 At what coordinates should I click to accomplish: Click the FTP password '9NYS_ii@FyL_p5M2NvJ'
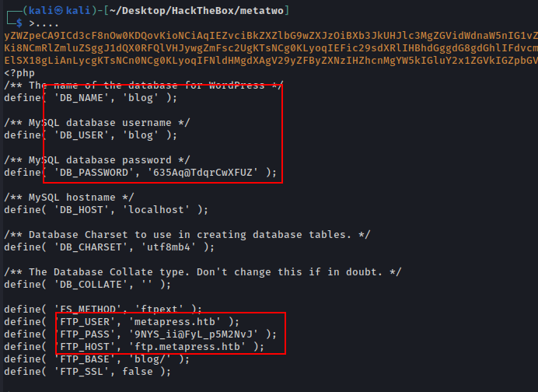(205, 334)
